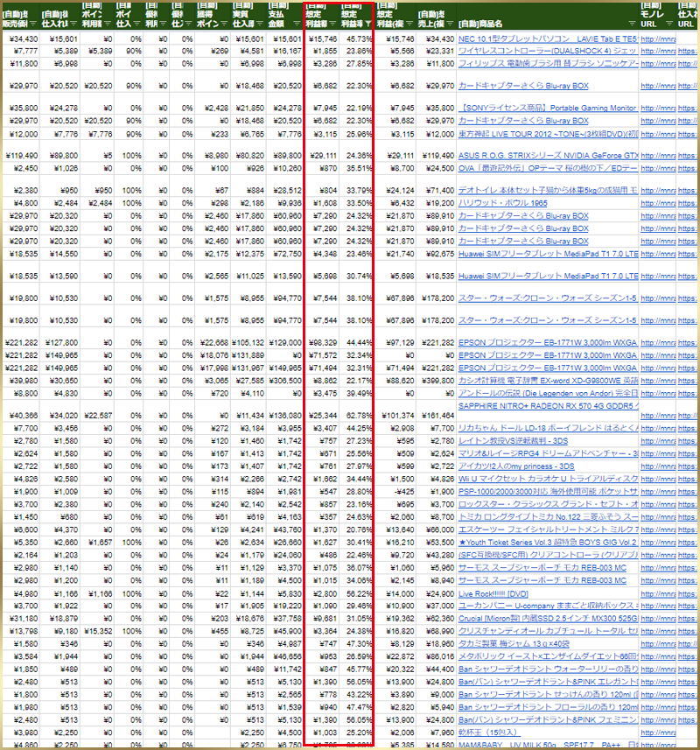Open the [自動]商品名 column filter dropdown

point(632,24)
